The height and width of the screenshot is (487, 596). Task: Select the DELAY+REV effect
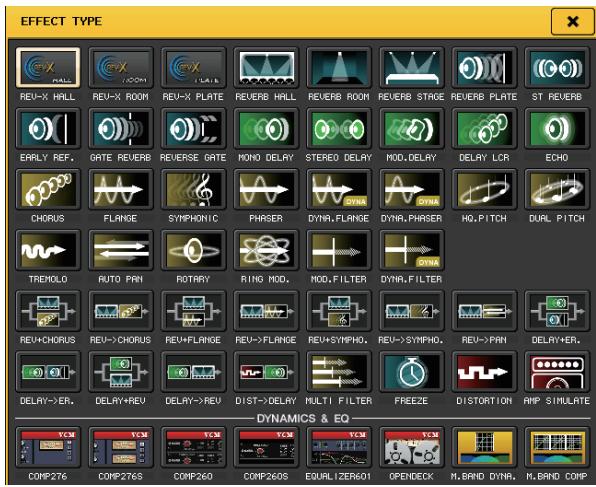coord(121,372)
